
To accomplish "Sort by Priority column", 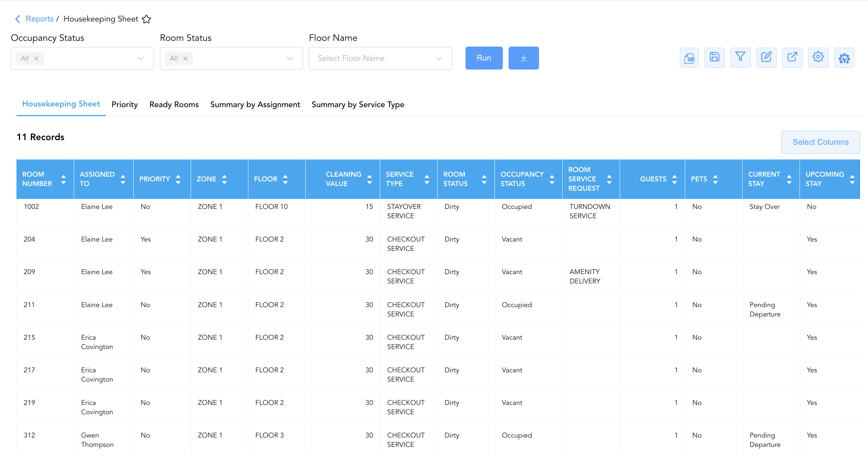I will [x=178, y=179].
